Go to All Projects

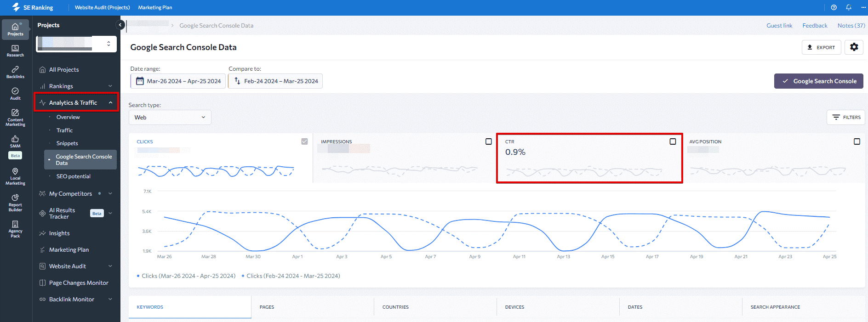click(x=64, y=69)
